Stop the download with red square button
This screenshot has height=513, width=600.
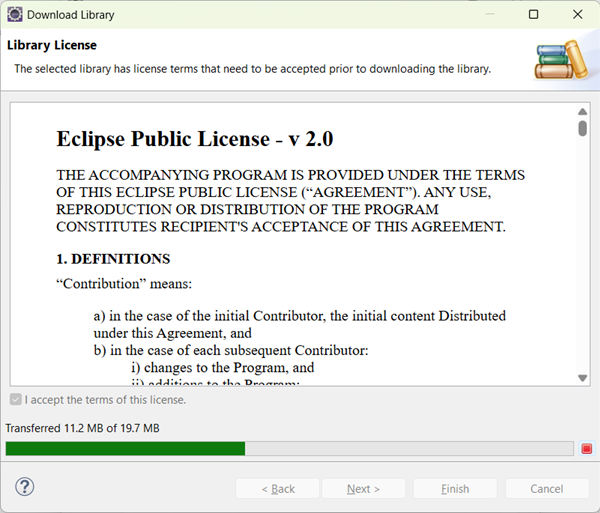[587, 448]
